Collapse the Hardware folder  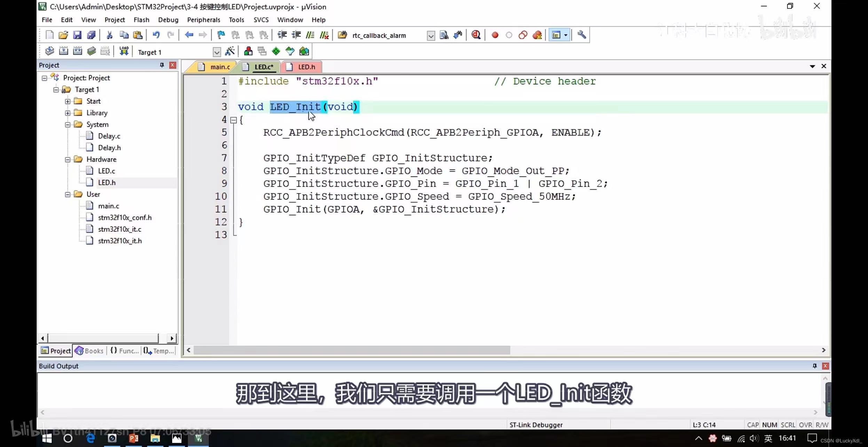click(x=68, y=159)
